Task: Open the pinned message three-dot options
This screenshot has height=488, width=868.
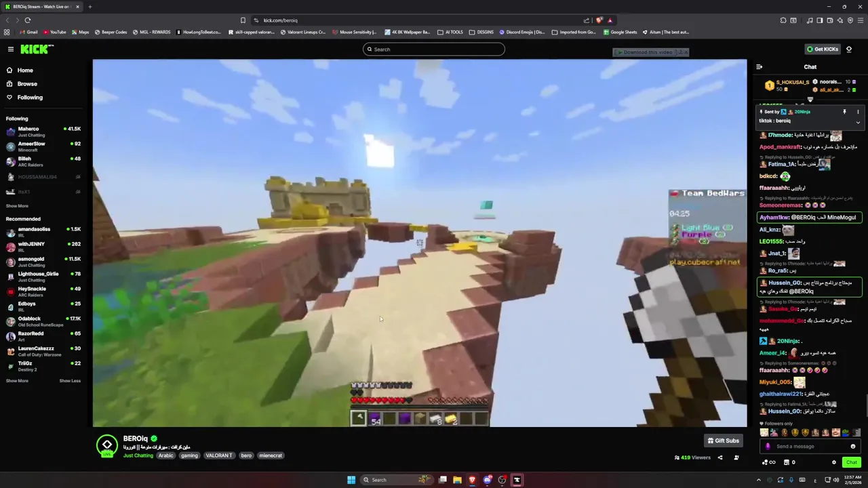Action: click(858, 112)
